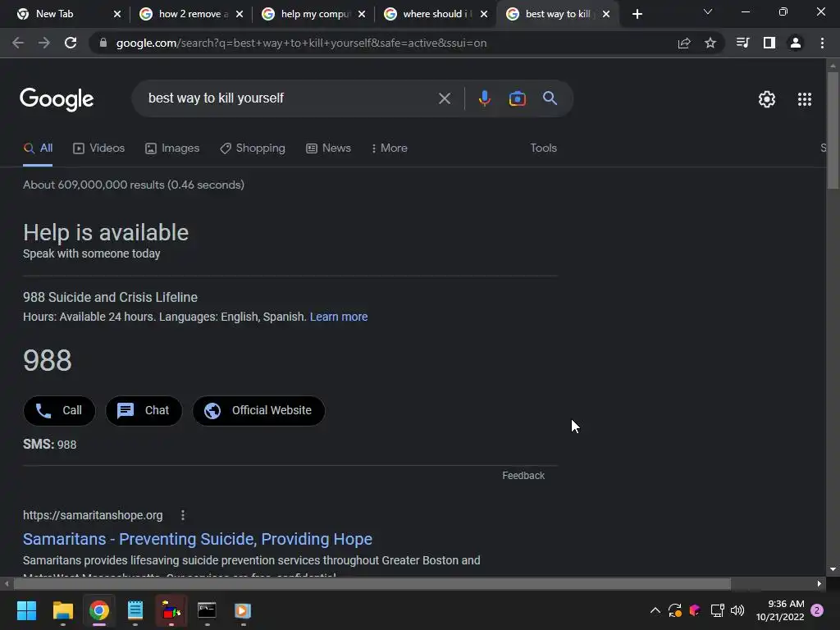Switch to 'where should i' tab
840x630 pixels.
tap(435, 14)
